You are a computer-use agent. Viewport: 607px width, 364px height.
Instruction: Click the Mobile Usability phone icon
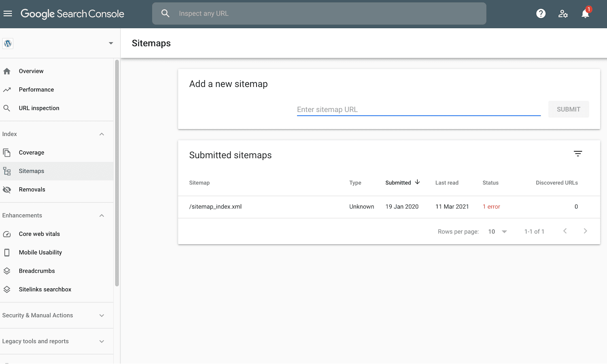click(x=7, y=252)
